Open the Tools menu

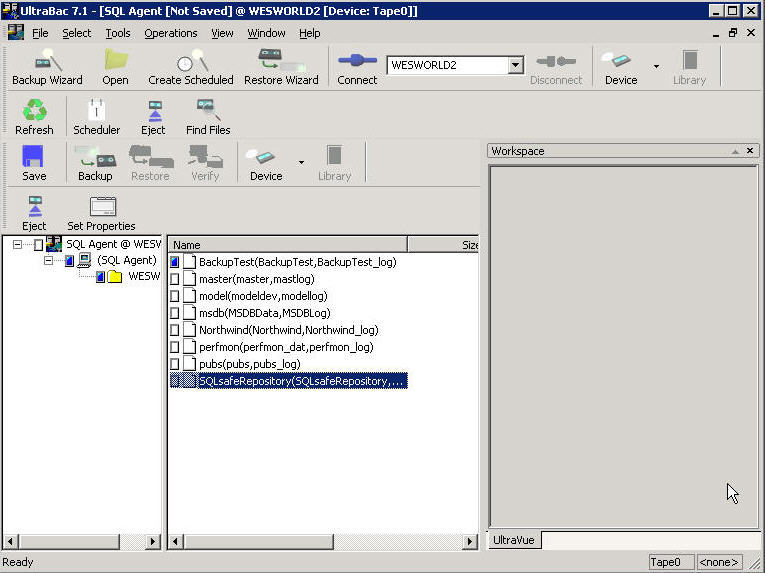coord(118,33)
